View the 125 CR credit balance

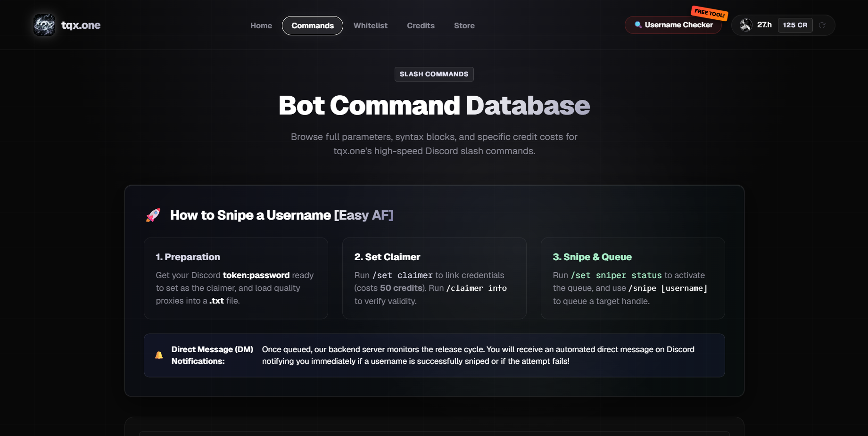pos(795,25)
